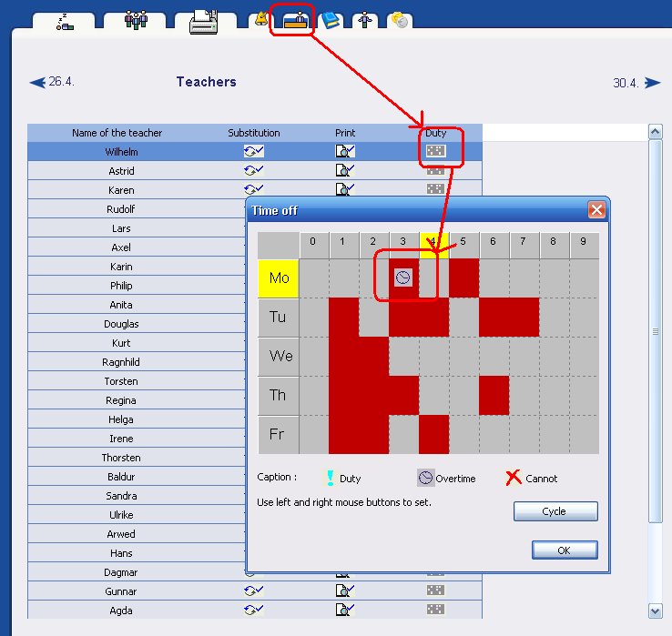Click the Duty exclamation caption icon
Screen dimensions: 672x636
click(330, 478)
